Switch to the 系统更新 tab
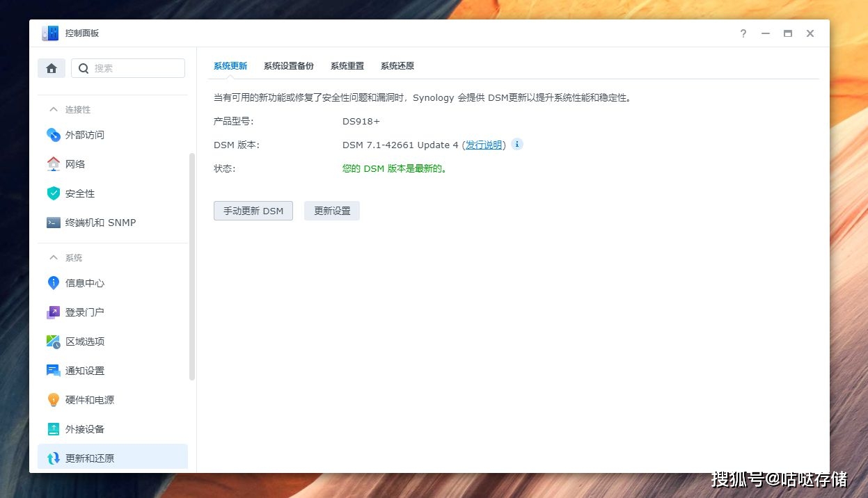The image size is (868, 498). pyautogui.click(x=230, y=66)
